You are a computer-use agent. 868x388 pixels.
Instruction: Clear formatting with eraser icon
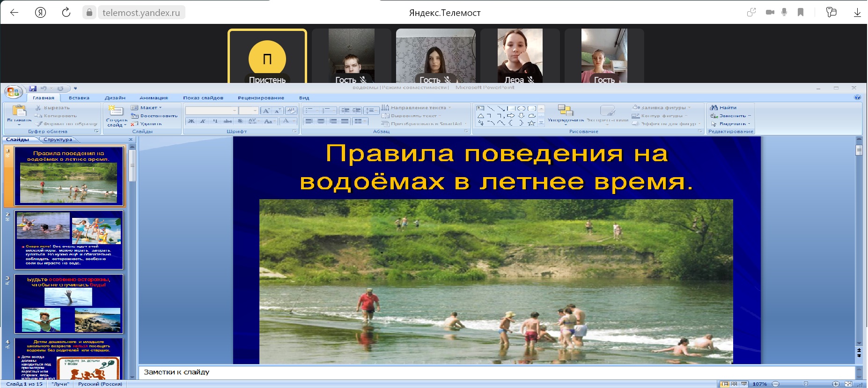(x=291, y=111)
